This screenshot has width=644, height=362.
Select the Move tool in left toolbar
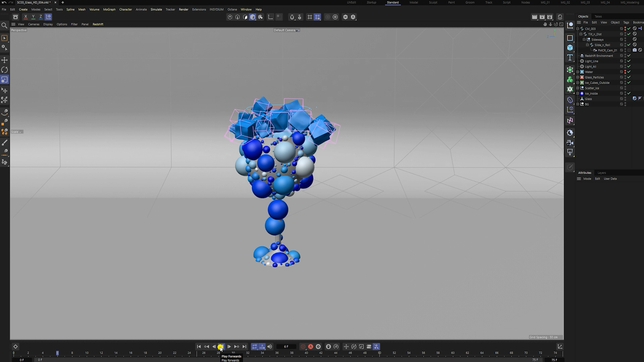point(4,60)
